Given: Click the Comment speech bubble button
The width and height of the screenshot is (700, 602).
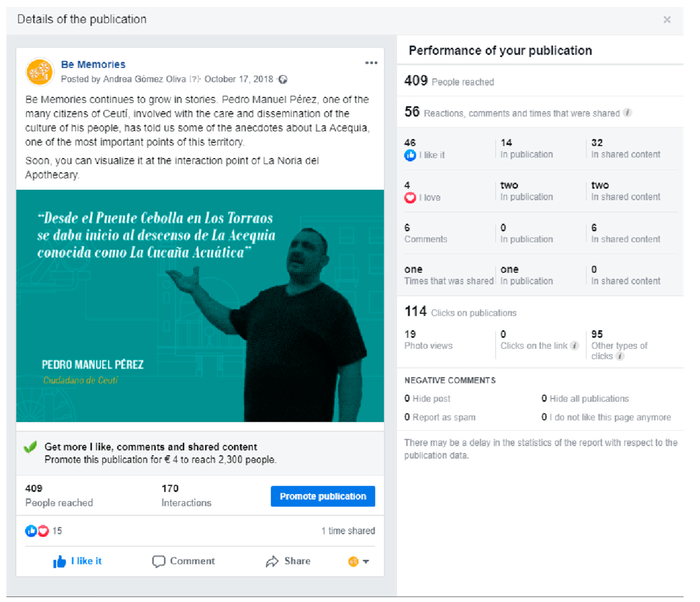Looking at the screenshot, I should [x=183, y=561].
